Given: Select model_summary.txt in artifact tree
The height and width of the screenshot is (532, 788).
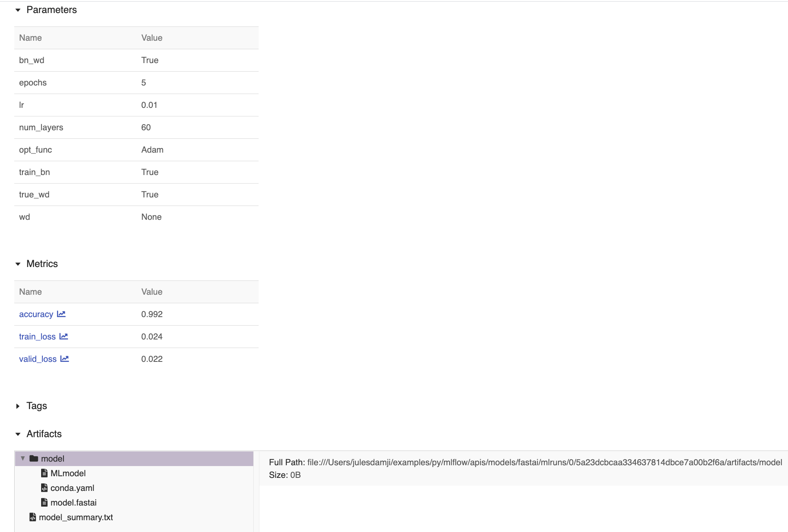Looking at the screenshot, I should (x=76, y=517).
